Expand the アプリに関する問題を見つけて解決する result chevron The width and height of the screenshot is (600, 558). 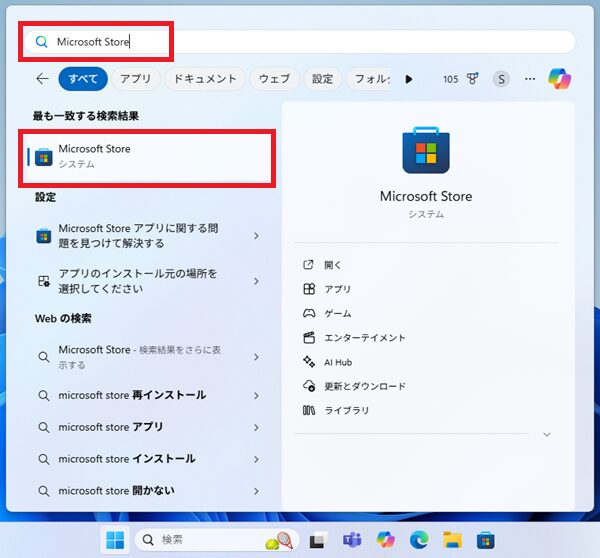[x=256, y=236]
